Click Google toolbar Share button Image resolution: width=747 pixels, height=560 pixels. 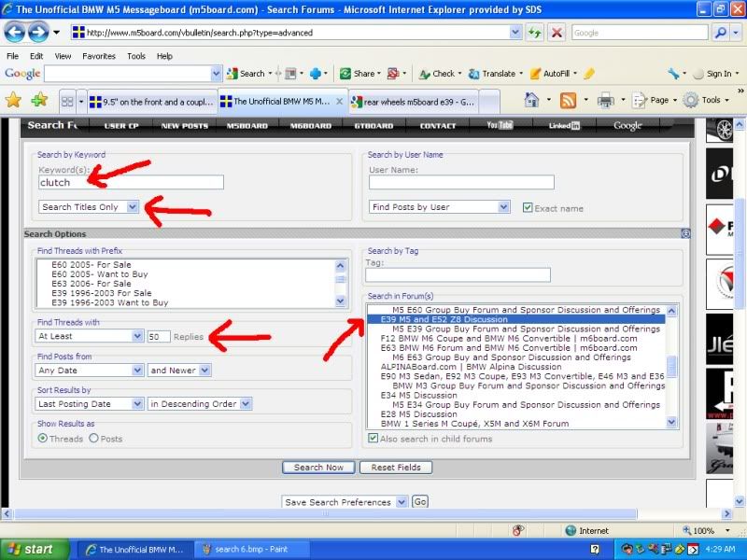(359, 74)
